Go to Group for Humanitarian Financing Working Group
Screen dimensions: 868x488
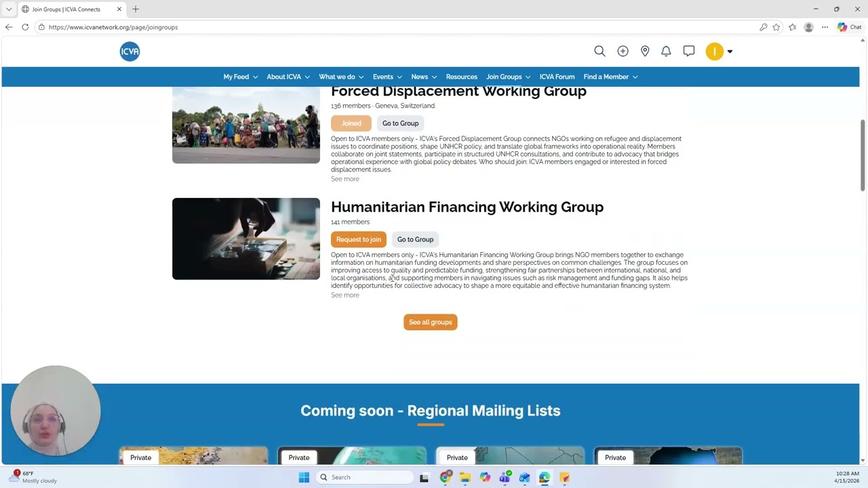415,239
